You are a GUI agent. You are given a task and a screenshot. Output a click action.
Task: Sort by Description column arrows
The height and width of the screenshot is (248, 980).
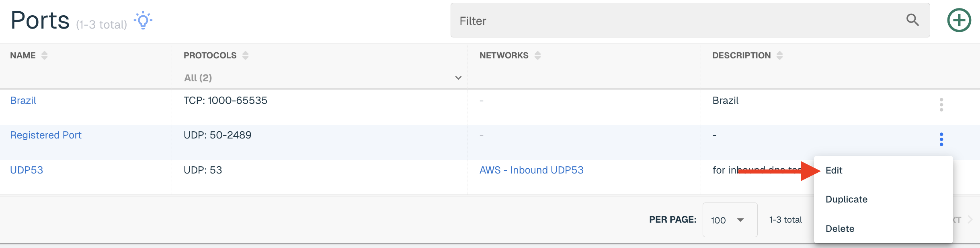point(780,56)
